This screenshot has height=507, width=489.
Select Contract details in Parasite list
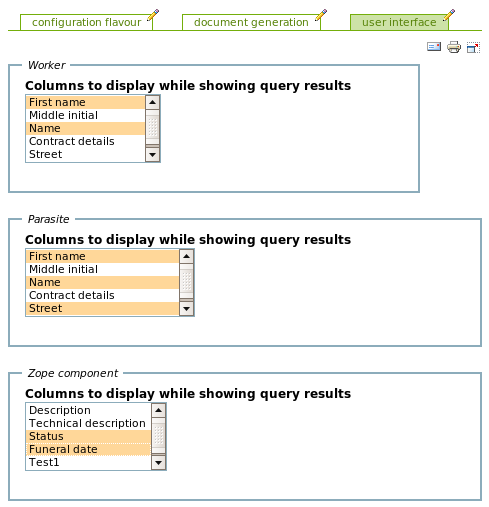click(x=103, y=295)
